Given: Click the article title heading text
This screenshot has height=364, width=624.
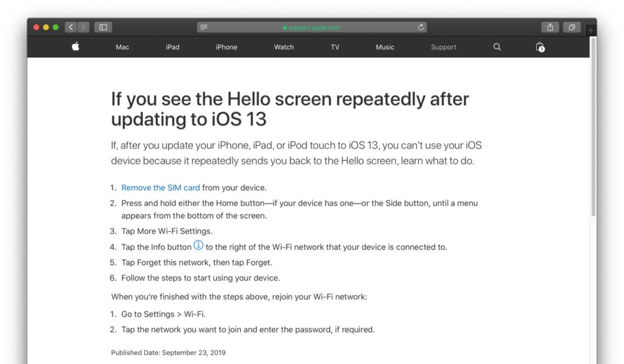Looking at the screenshot, I should [289, 109].
